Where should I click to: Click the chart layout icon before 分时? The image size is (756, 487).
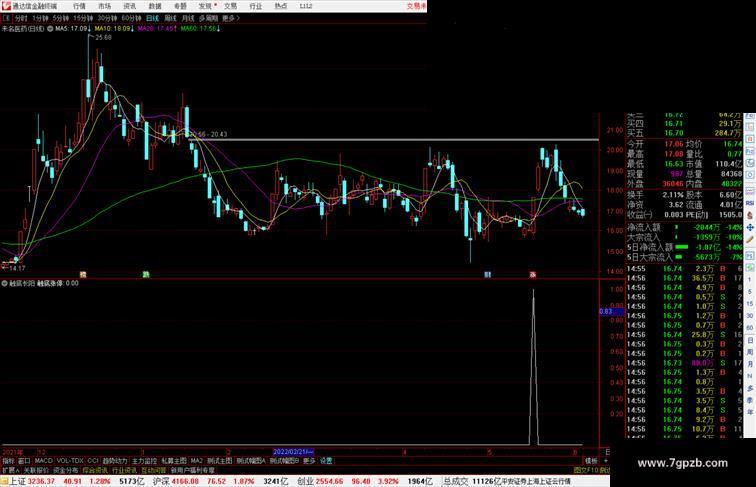[x=6, y=18]
